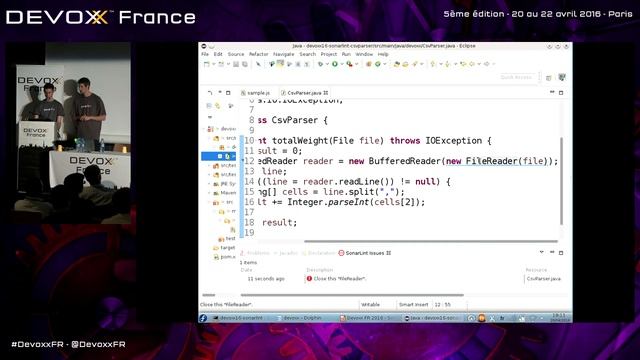Switch to the Javadoc tab
Screen dimensions: 640x360
pos(286,253)
